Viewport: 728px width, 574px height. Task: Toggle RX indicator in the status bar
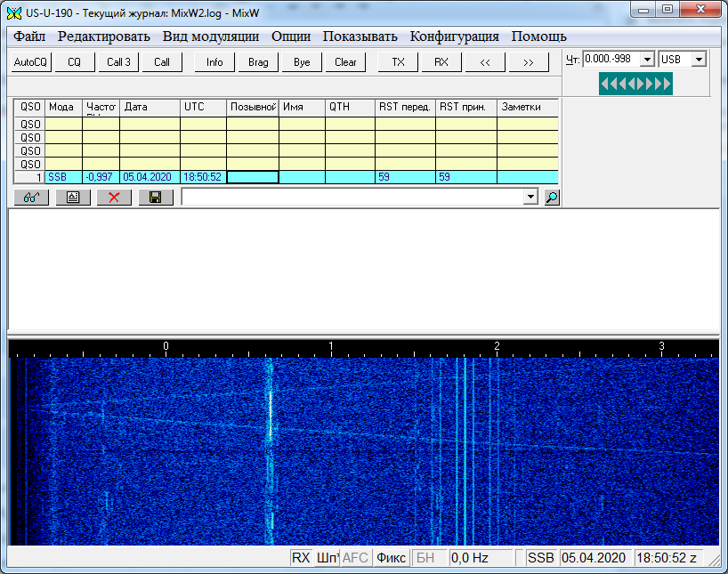(x=301, y=557)
